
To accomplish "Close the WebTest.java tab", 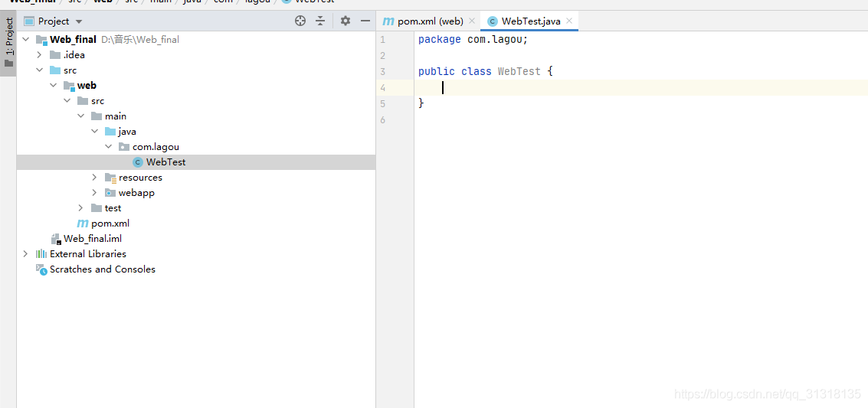I will pyautogui.click(x=569, y=21).
